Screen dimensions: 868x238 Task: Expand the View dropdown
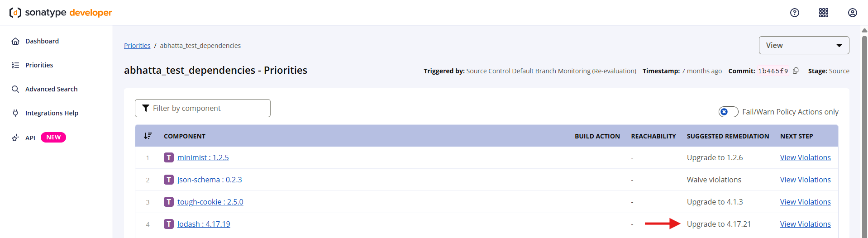pos(804,45)
